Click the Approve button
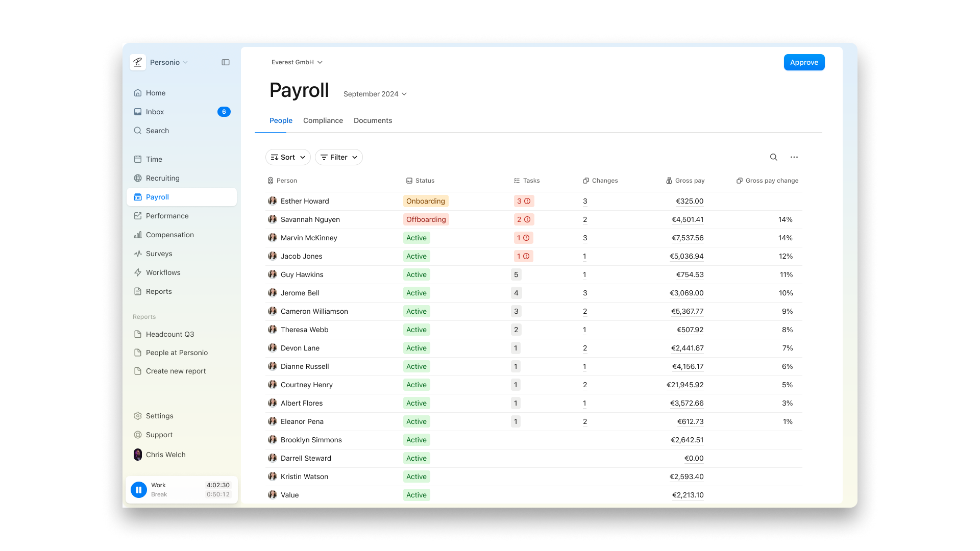 tap(804, 62)
